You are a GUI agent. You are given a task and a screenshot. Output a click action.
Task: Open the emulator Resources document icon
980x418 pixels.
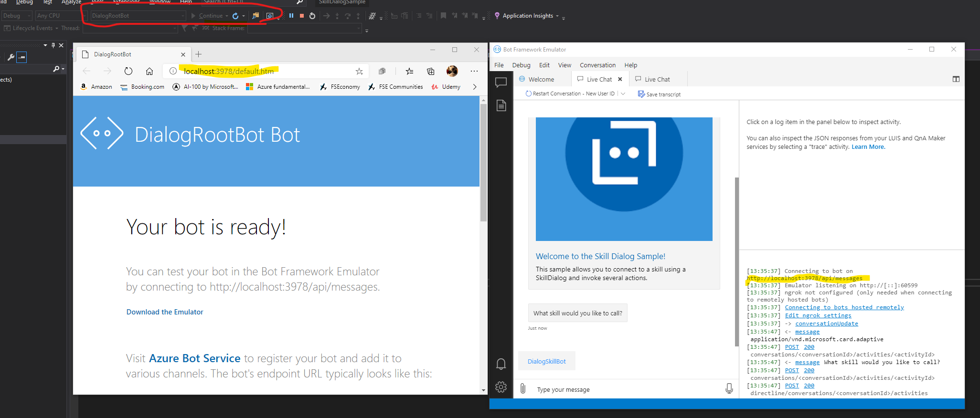(x=501, y=105)
